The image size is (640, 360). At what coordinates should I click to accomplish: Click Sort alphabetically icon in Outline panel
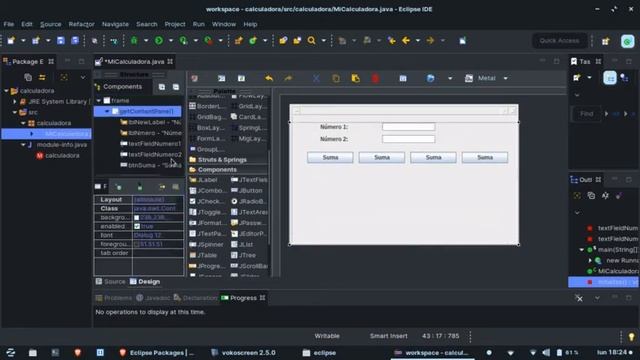pos(605,196)
